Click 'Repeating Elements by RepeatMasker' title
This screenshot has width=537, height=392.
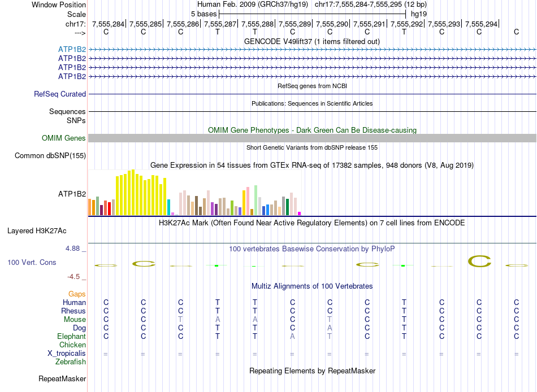tap(312, 371)
